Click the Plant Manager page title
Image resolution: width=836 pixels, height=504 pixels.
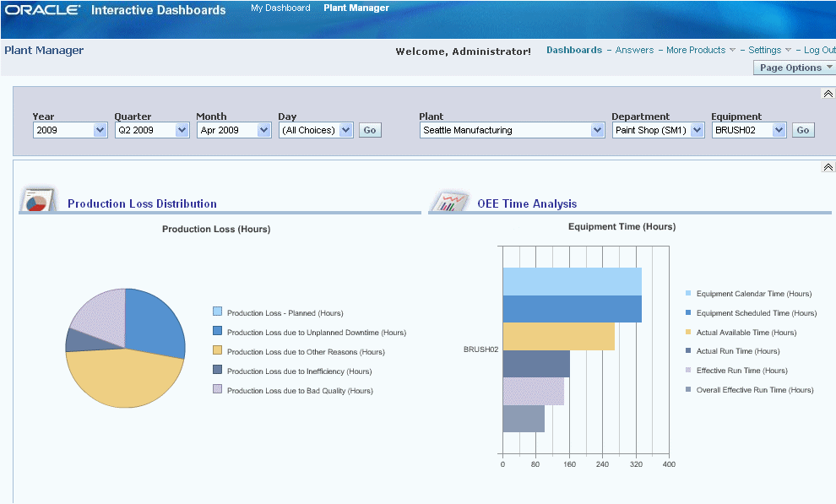tap(44, 50)
